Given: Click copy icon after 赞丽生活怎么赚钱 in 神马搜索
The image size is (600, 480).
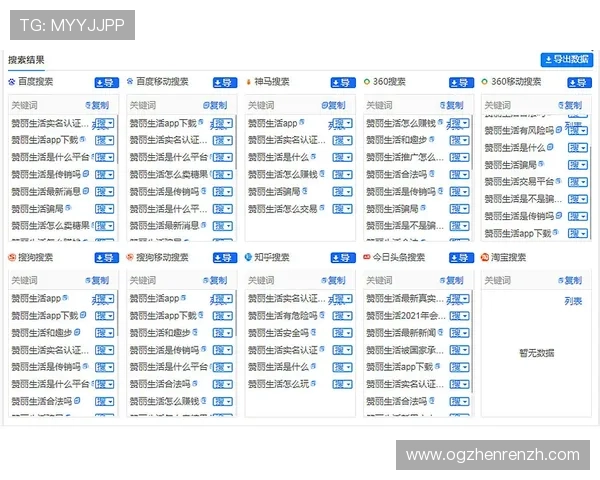Looking at the screenshot, I should [x=322, y=174].
